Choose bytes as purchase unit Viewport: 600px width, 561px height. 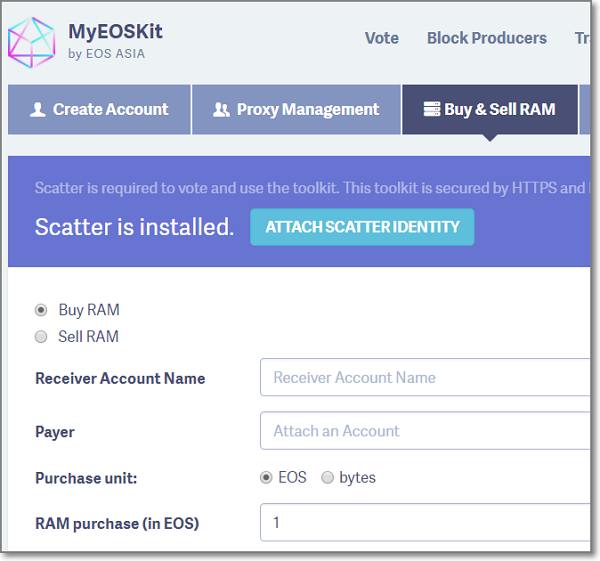click(327, 478)
